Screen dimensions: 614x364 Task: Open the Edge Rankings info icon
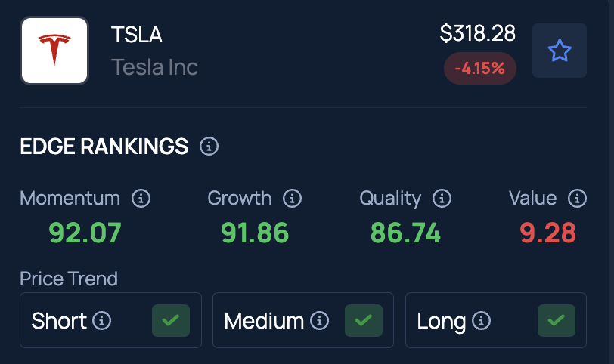(209, 147)
